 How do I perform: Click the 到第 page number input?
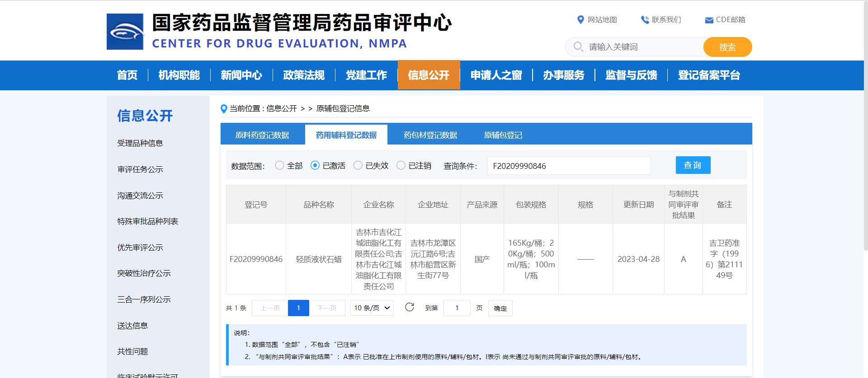point(457,308)
